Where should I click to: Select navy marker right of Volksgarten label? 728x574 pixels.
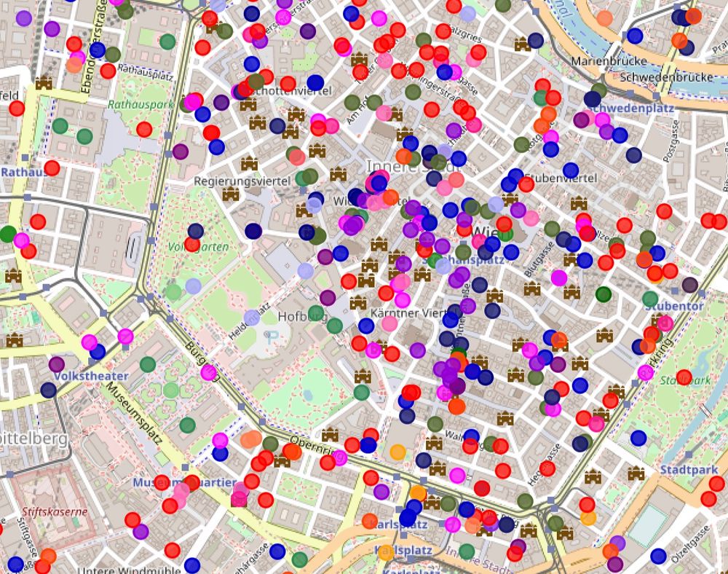(253, 231)
